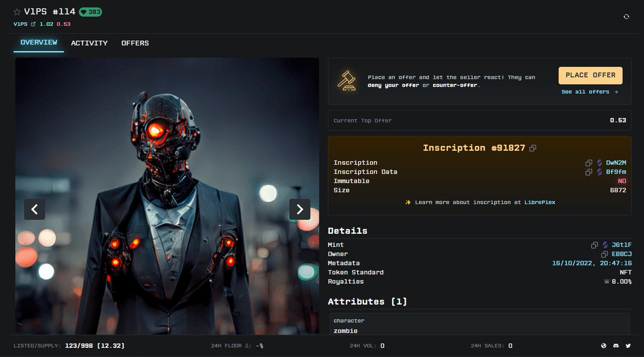Switch to the ACTIVITY tab
This screenshot has height=357, width=644.
pos(89,43)
